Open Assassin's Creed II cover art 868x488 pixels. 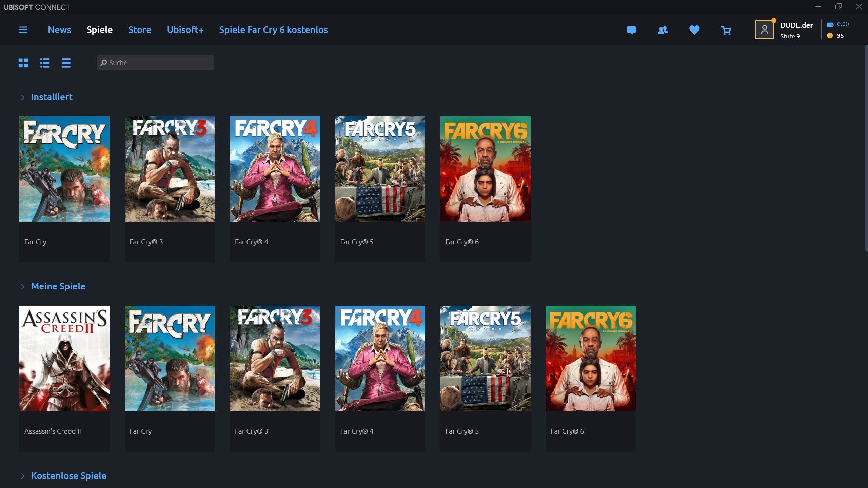point(64,358)
